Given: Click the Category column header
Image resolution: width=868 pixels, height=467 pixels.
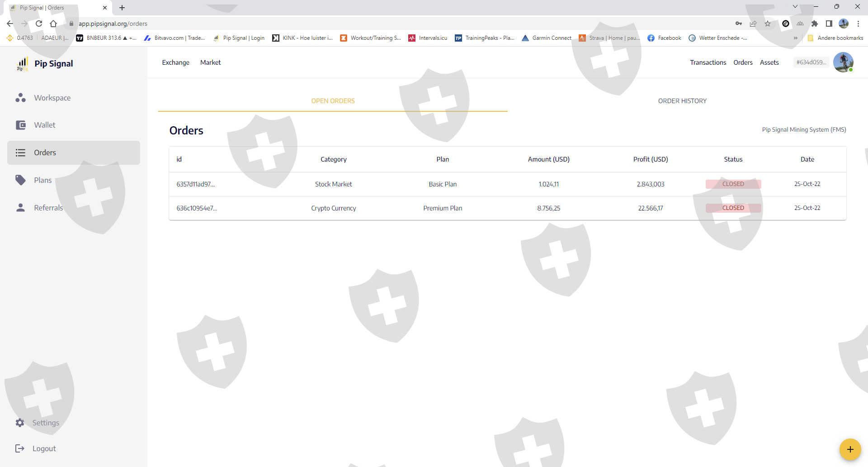Looking at the screenshot, I should click(334, 159).
